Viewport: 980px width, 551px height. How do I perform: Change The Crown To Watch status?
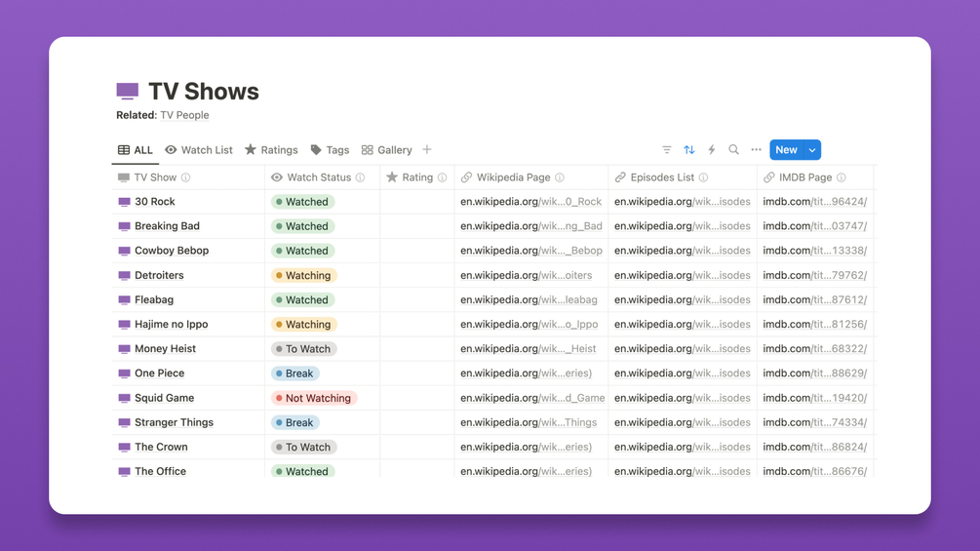303,447
